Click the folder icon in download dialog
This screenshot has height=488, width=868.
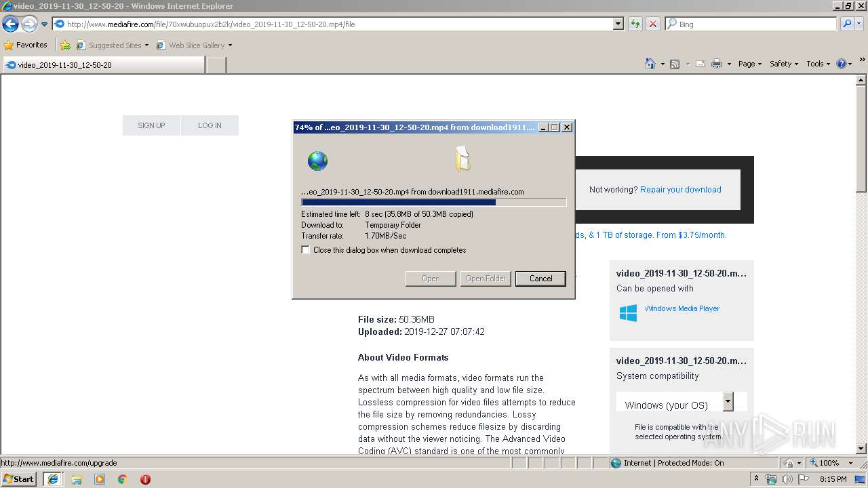[x=462, y=159]
